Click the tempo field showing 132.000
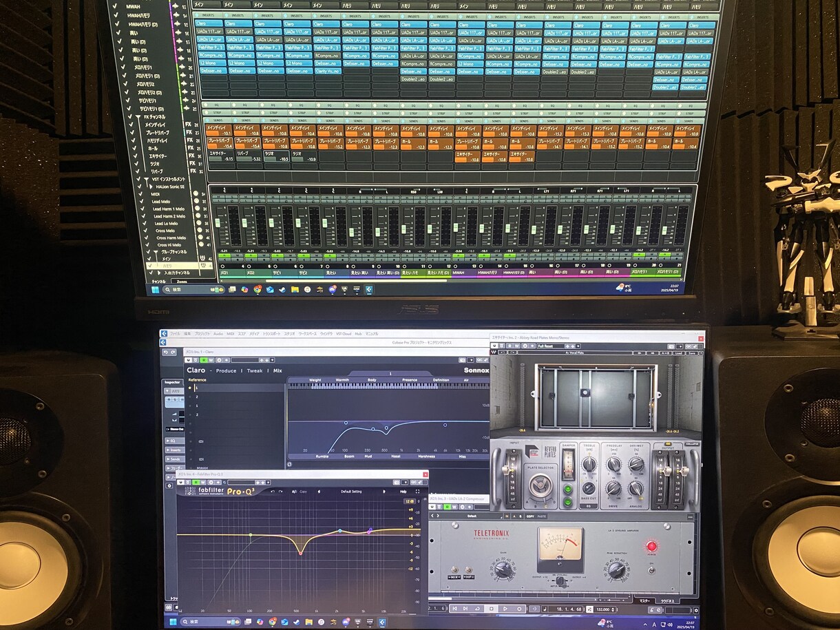The image size is (840, 630). pos(602,609)
